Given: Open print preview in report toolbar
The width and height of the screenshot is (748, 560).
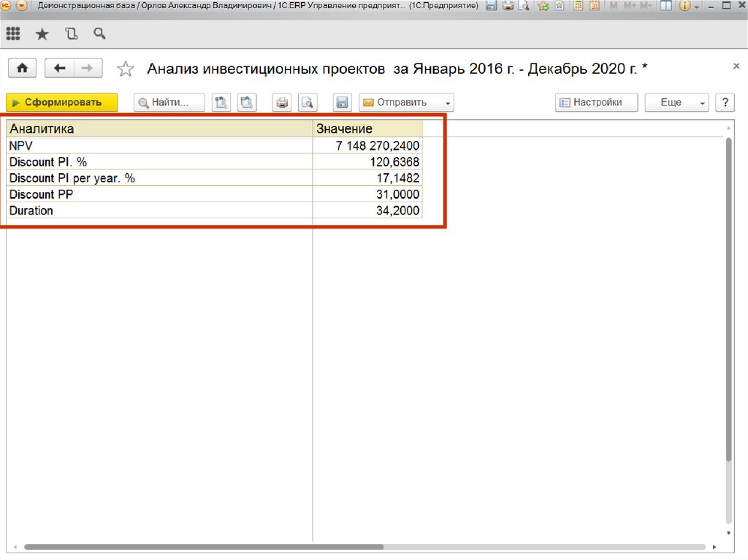Looking at the screenshot, I should tap(308, 102).
